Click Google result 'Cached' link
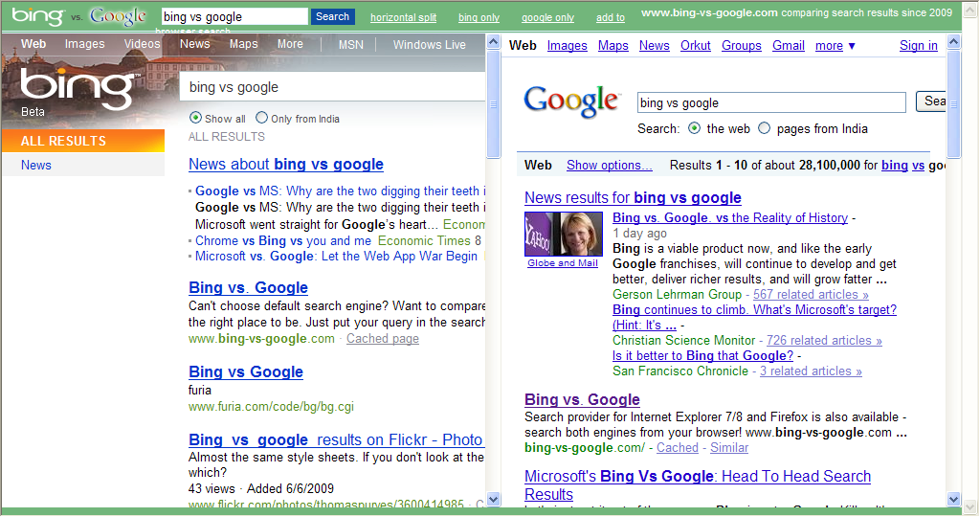Image resolution: width=980 pixels, height=517 pixels. [x=677, y=448]
